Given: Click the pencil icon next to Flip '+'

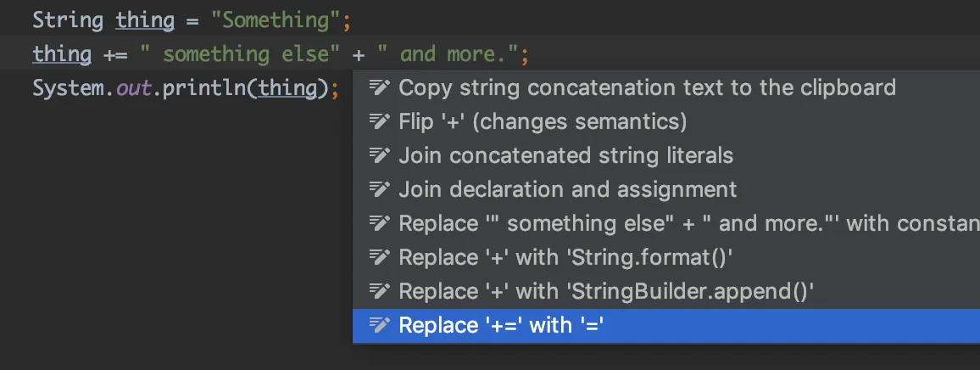Looking at the screenshot, I should click(380, 121).
